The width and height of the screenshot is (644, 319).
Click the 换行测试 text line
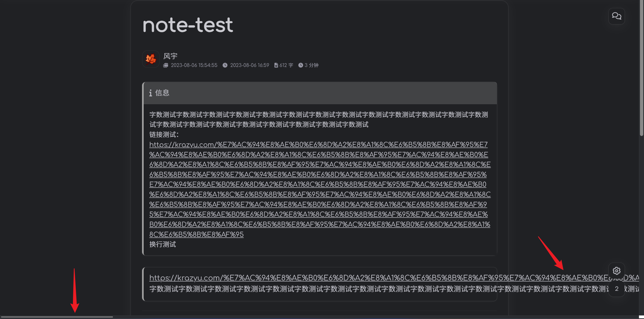163,244
